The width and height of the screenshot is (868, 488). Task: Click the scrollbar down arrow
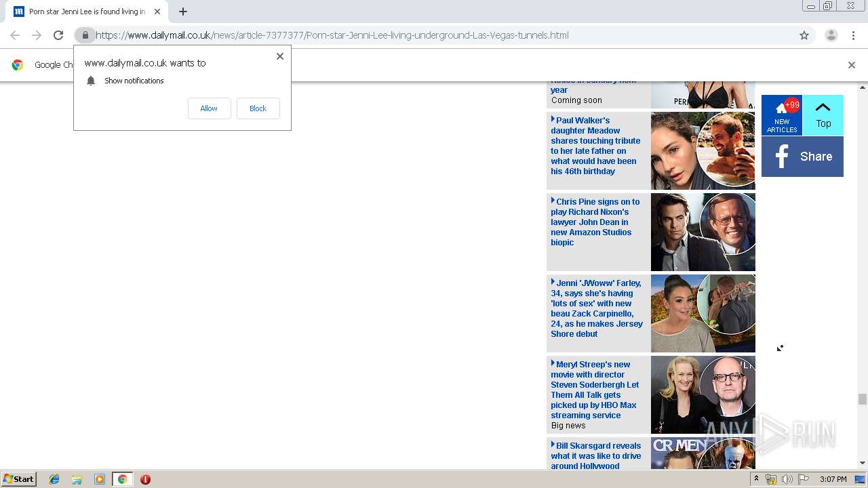863,463
